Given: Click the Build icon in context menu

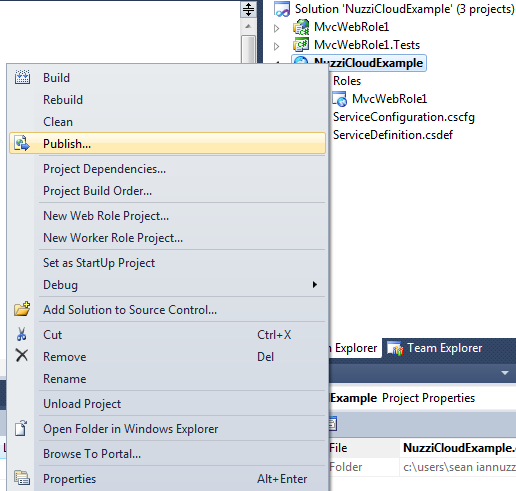Looking at the screenshot, I should 22,77.
